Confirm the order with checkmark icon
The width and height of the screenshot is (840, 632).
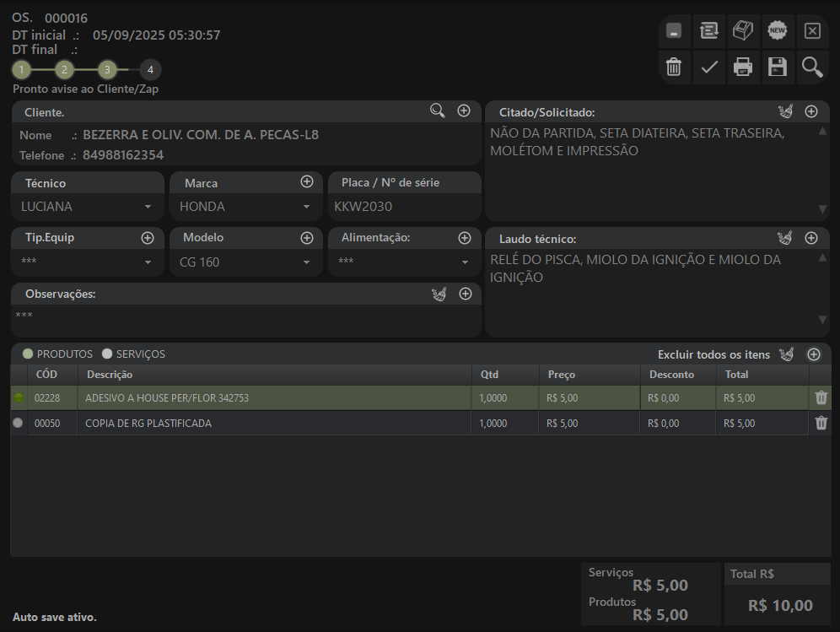click(709, 67)
